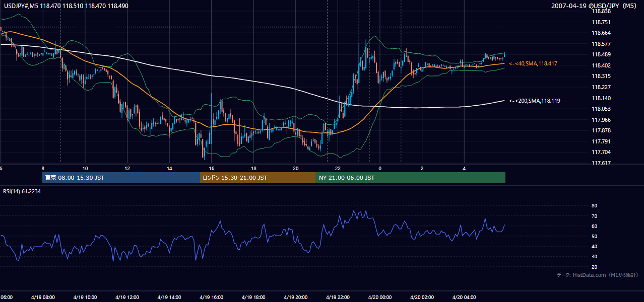Select the Tokyo 08:00-15:30 JST session bar
Screen dimensions: 644x302
tap(121, 178)
